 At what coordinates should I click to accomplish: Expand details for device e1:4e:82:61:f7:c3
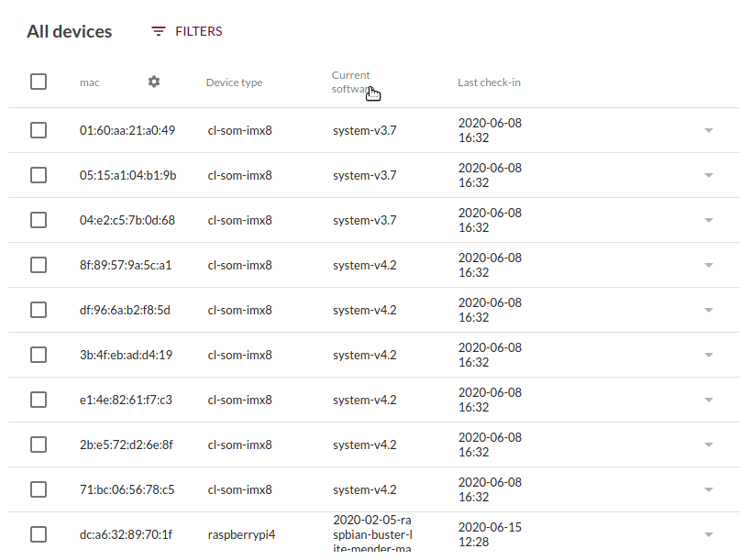pos(708,399)
